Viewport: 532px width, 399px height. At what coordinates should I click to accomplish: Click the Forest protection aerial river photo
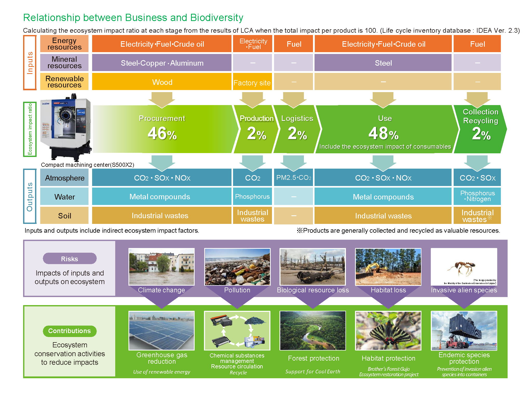click(x=313, y=331)
